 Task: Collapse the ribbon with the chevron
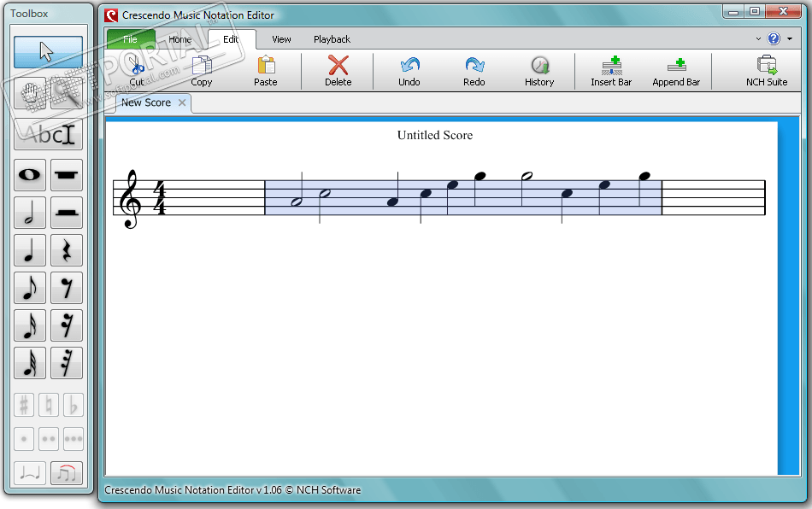coord(758,38)
